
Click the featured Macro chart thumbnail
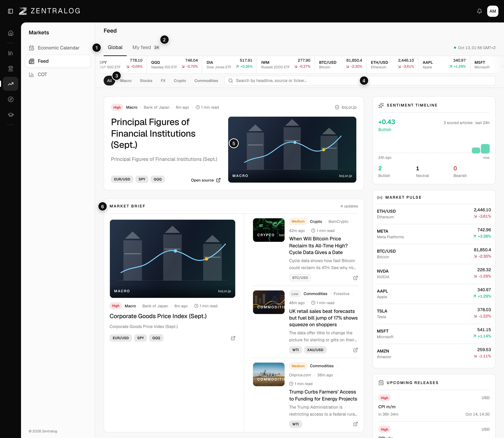(x=292, y=150)
